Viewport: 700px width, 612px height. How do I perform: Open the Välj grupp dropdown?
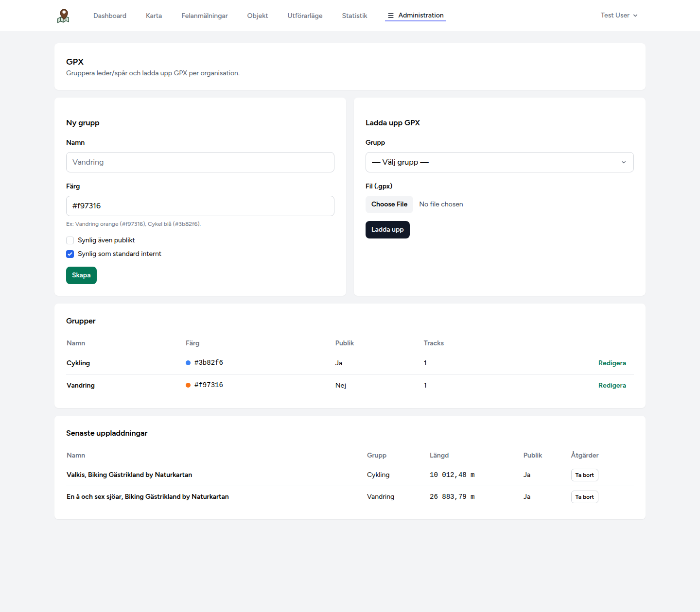tap(499, 162)
